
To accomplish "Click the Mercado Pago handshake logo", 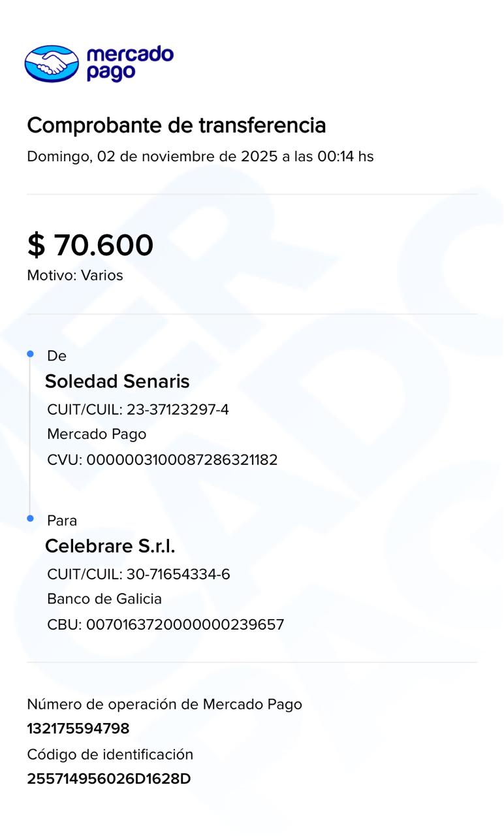I will pyautogui.click(x=52, y=63).
